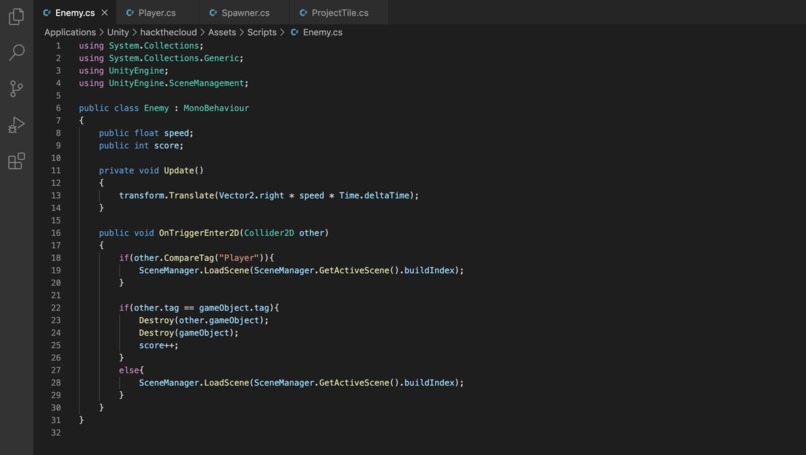Click SceneManager.LoadScene on line 19
The width and height of the screenshot is (806, 455).
tap(194, 270)
